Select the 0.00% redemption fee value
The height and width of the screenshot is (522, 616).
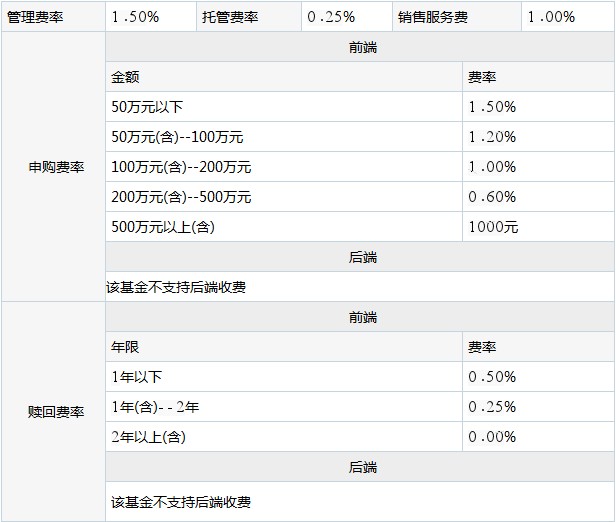point(492,437)
